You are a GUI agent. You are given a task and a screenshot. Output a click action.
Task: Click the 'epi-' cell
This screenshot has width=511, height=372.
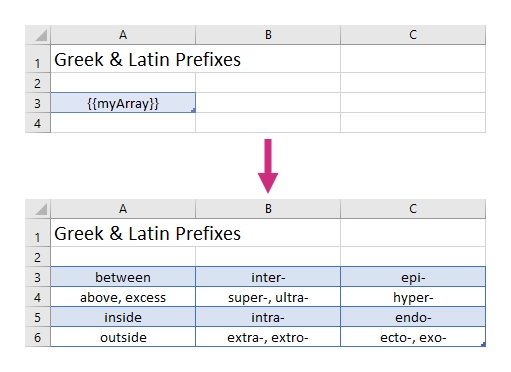pos(413,277)
